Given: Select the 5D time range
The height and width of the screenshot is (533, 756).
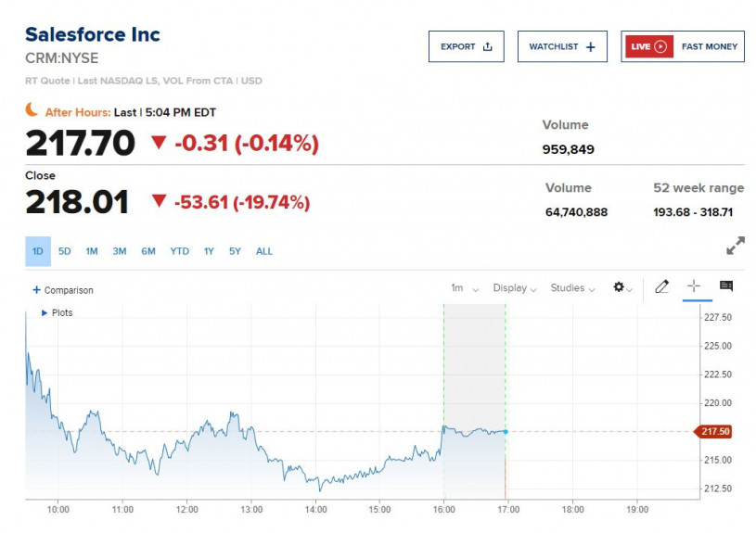Looking at the screenshot, I should [65, 251].
